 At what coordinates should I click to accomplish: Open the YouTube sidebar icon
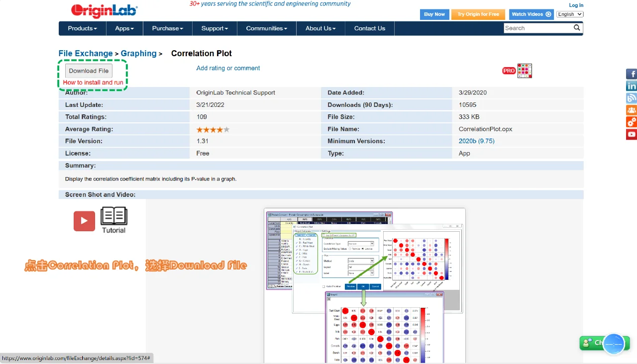632,134
